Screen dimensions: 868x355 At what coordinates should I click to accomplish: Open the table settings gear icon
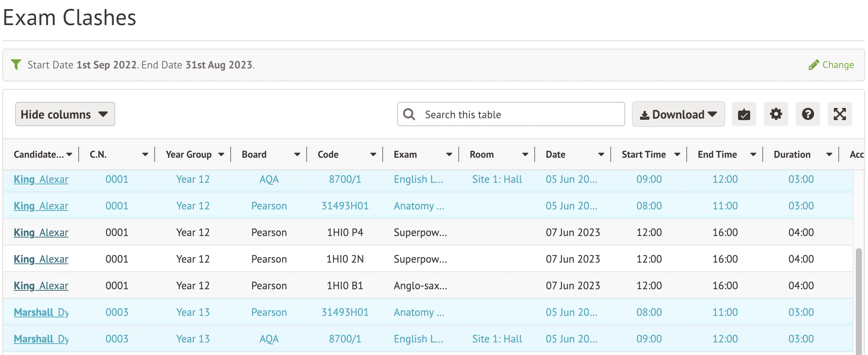coord(776,114)
